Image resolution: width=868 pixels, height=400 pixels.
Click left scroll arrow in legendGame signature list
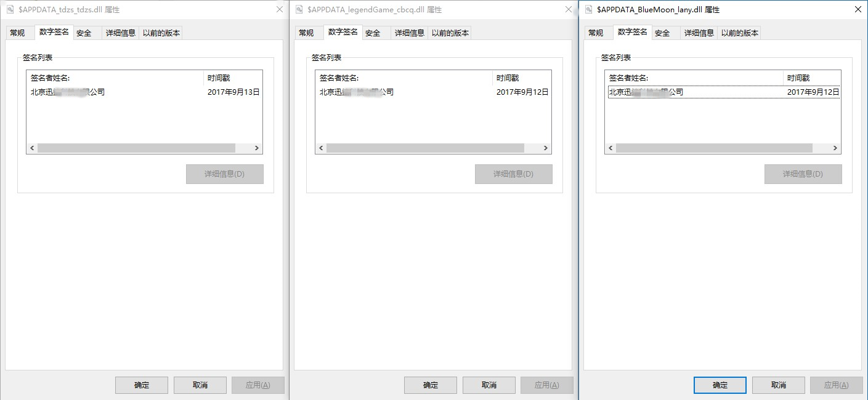(320, 148)
